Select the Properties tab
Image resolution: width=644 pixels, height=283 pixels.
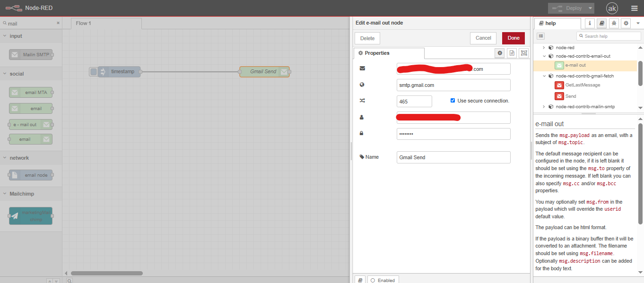click(389, 53)
